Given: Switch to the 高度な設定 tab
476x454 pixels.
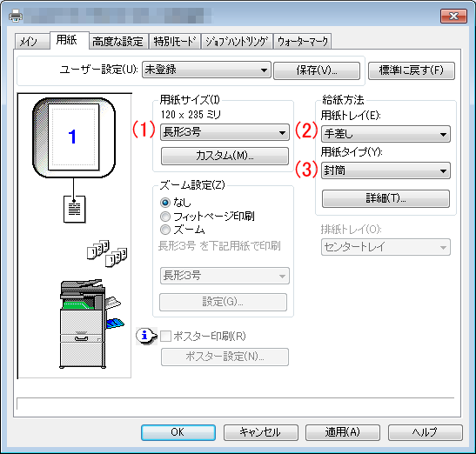Looking at the screenshot, I should point(118,41).
